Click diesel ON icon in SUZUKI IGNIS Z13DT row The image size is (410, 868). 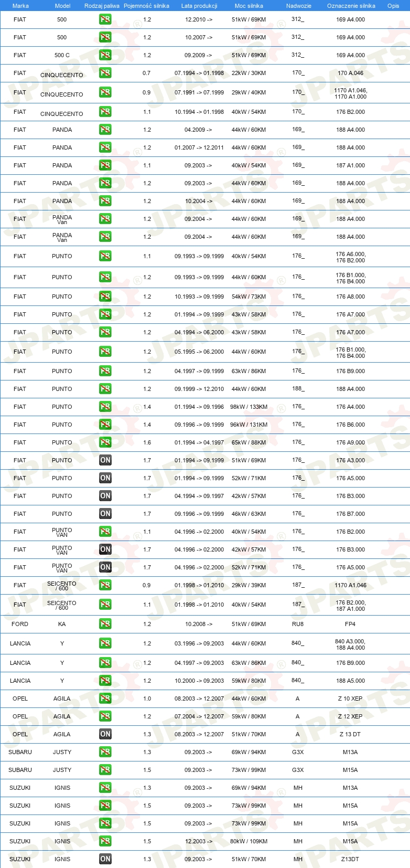coord(105,859)
